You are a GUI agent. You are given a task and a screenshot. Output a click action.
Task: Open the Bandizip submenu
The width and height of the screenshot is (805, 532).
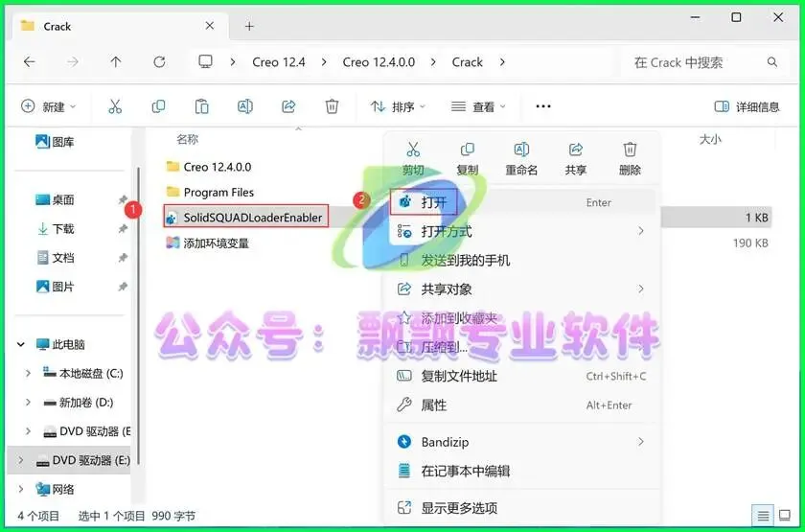521,442
